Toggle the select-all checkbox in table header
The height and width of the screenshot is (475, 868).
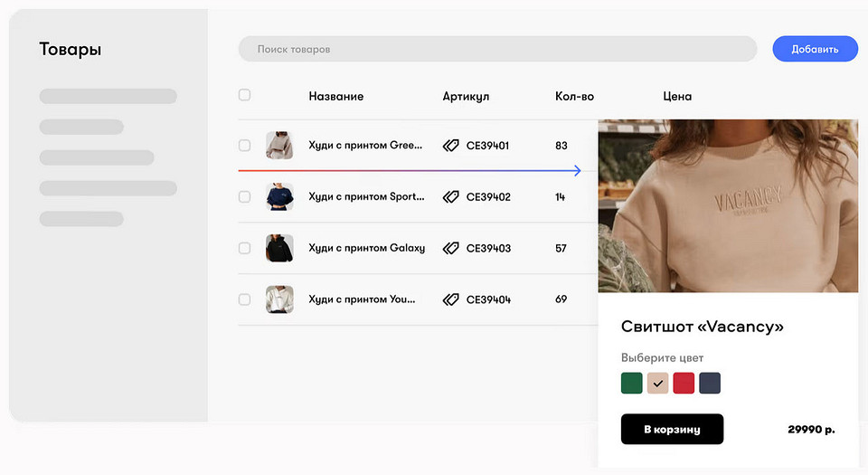[x=244, y=95]
